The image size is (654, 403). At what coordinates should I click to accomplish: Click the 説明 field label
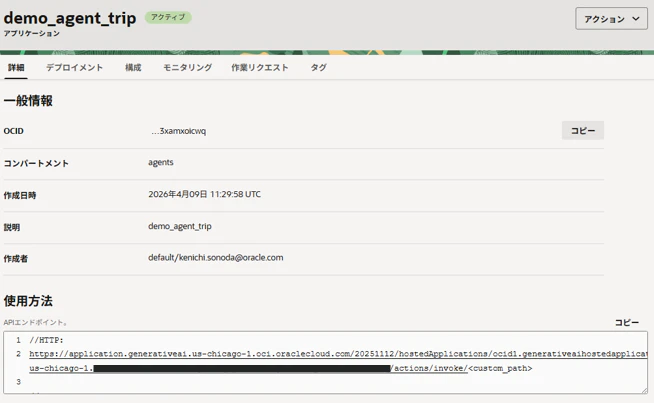pyautogui.click(x=12, y=227)
